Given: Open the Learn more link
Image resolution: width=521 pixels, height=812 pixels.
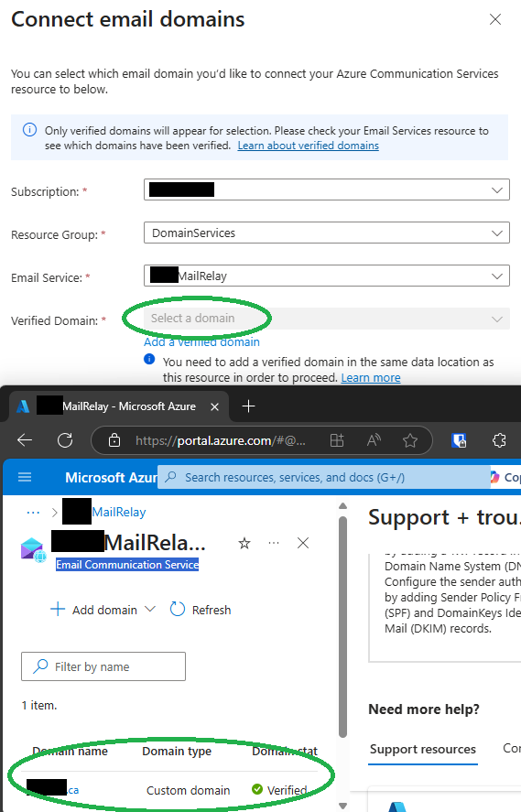Looking at the screenshot, I should point(371,378).
